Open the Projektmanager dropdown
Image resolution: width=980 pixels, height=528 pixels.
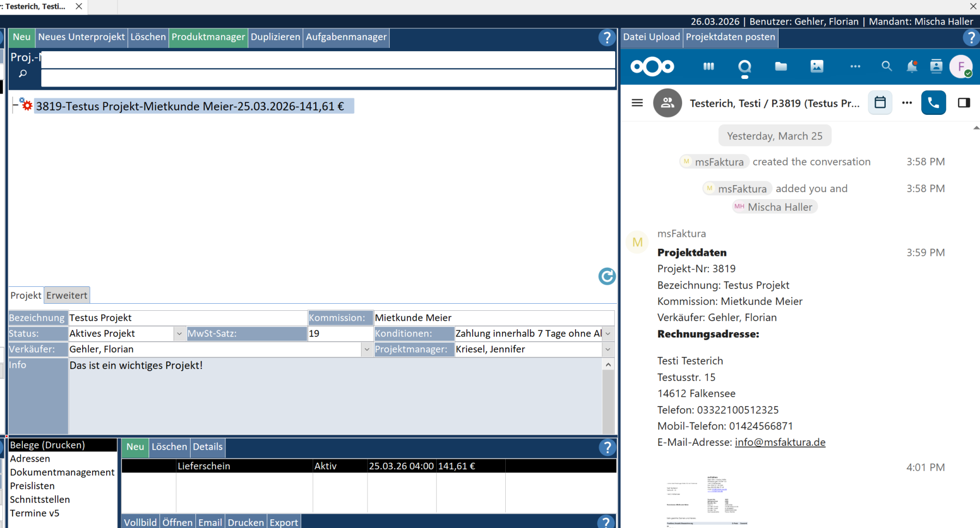click(608, 349)
